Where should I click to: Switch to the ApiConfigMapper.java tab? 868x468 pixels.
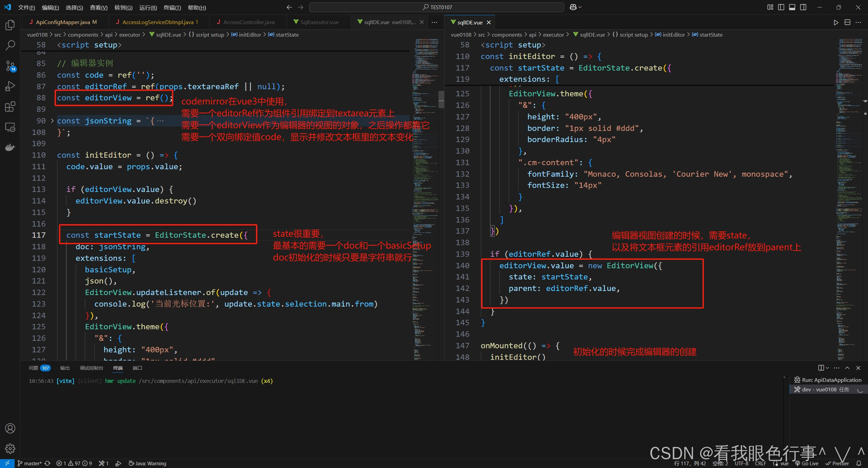tap(63, 22)
